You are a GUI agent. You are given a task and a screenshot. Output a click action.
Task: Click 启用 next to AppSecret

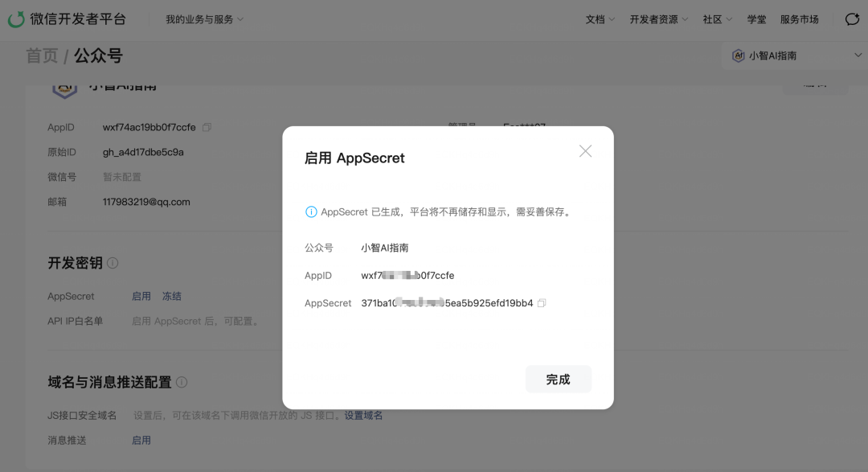[x=141, y=297]
